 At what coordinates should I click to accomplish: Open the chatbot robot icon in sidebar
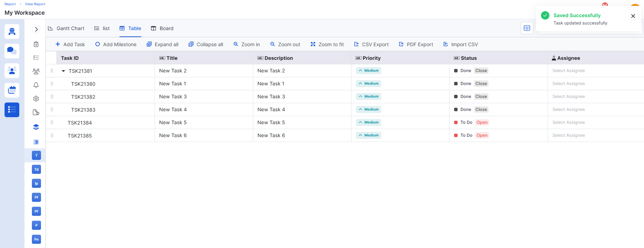12,31
